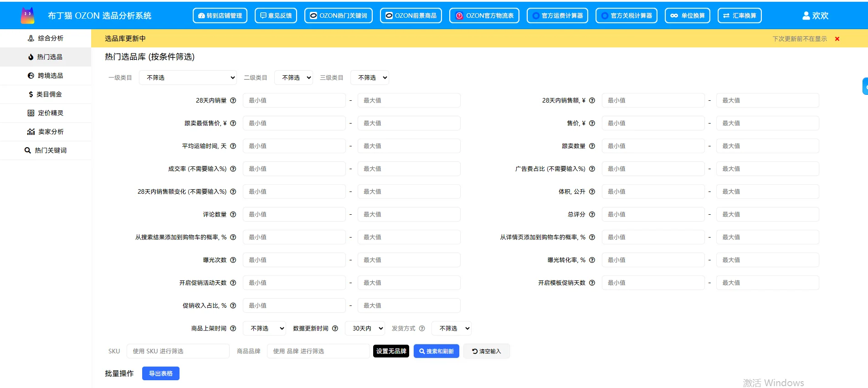868x388 pixels.
Task: Focus 总评分 minimum value field
Action: (653, 214)
